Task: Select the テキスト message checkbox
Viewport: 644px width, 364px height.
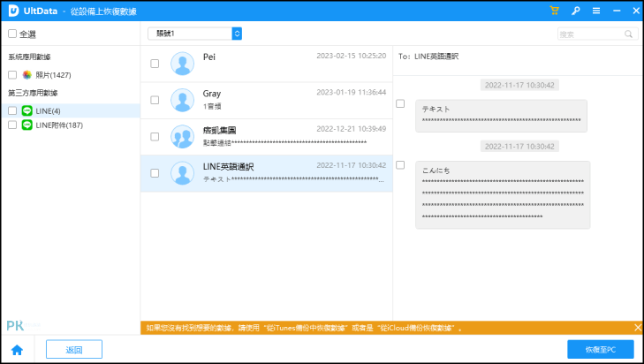Action: (x=400, y=103)
